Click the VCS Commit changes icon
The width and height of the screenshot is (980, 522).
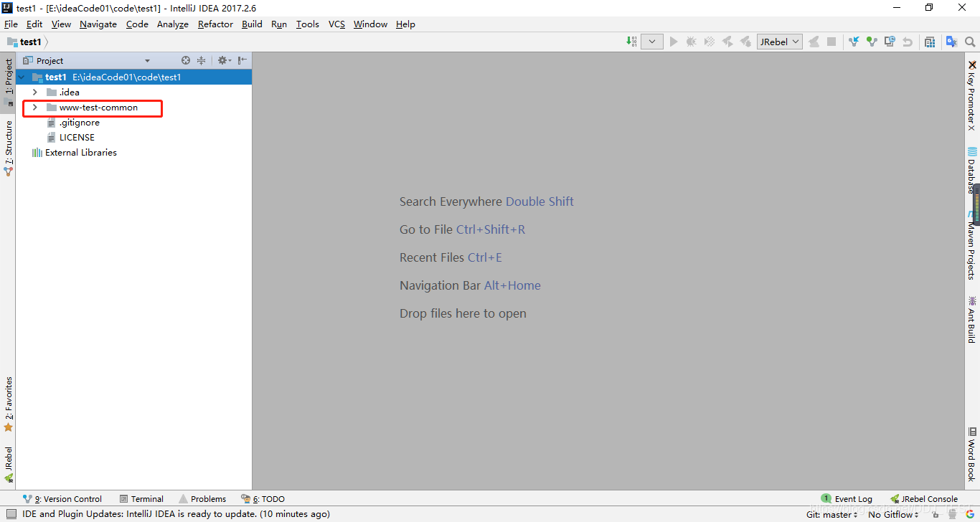click(x=872, y=42)
